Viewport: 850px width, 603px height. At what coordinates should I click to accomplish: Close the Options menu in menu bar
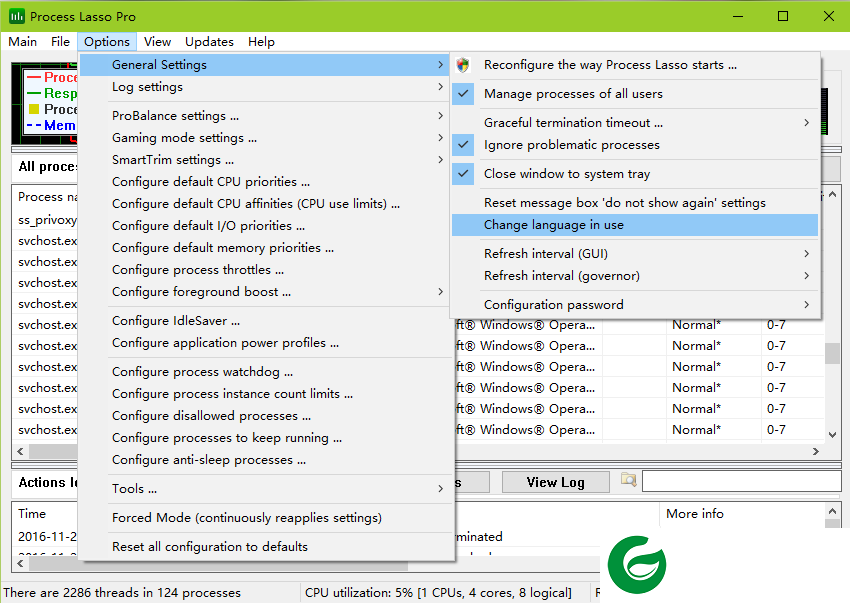(x=107, y=42)
